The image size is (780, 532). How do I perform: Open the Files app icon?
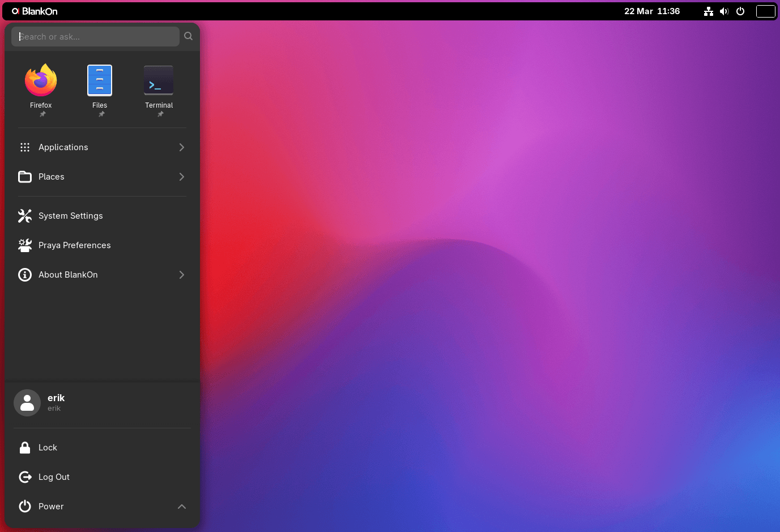100,80
